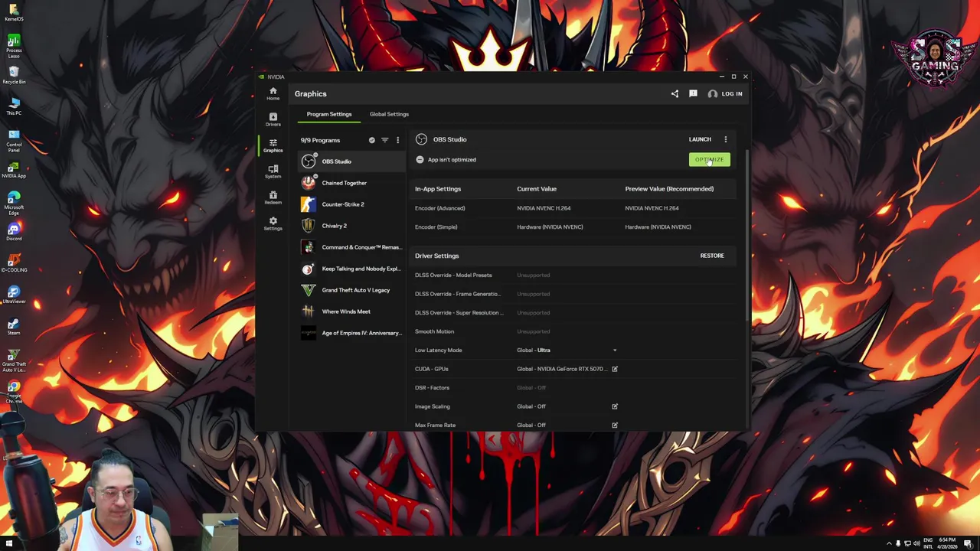980x551 pixels.
Task: Select OBS Studio in the programs list
Action: point(351,161)
